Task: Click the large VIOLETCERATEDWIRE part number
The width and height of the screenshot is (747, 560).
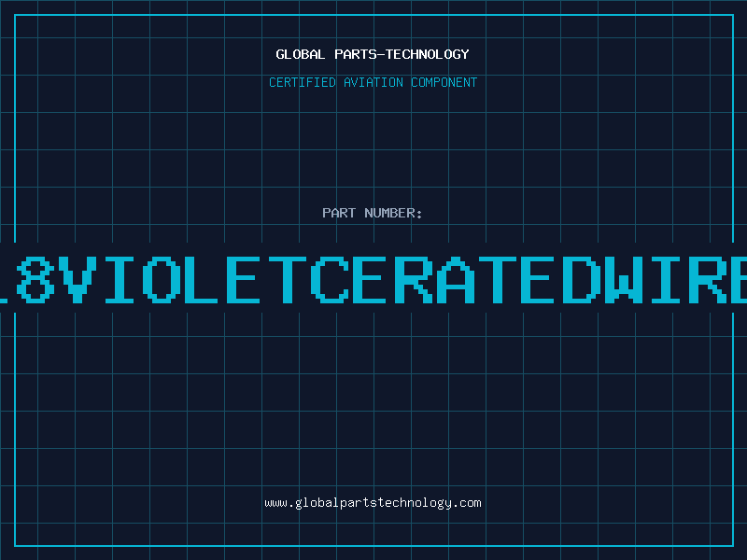Action: pos(373,279)
